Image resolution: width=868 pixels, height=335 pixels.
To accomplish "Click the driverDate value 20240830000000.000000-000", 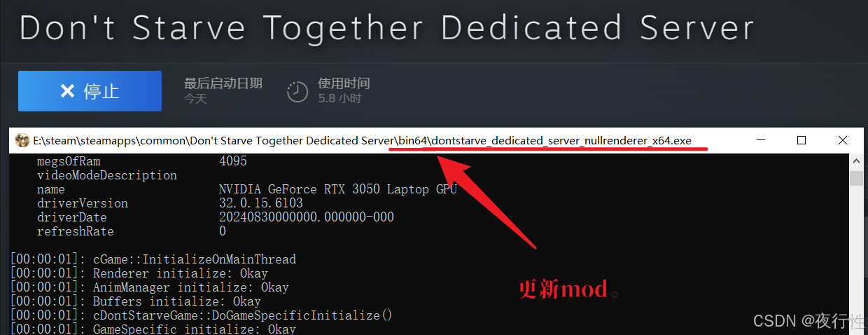I will (306, 217).
